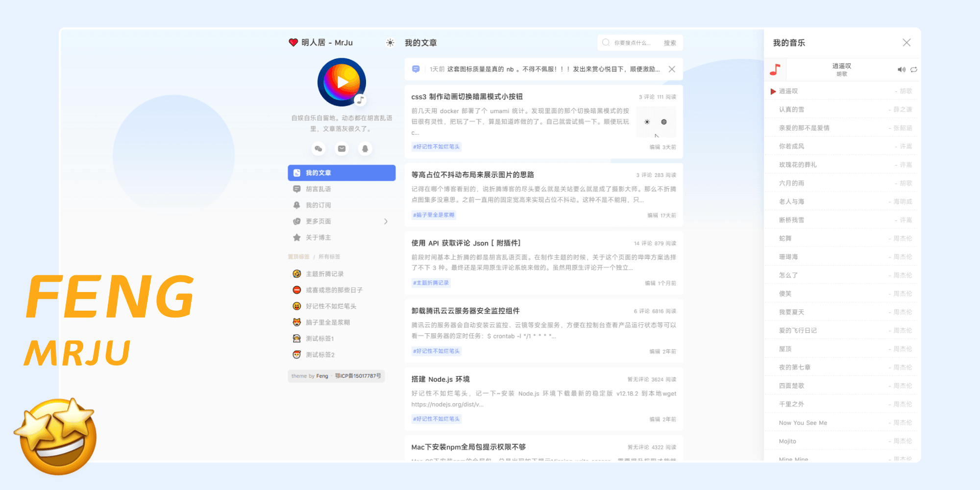Image resolution: width=980 pixels, height=490 pixels.
Task: Click the fox emoji icon beside 脑子里全是浆糊
Action: [x=296, y=322]
